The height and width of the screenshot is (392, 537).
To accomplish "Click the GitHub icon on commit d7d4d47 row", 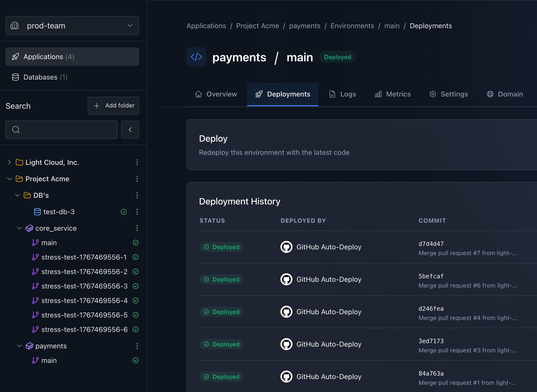I will 287,247.
